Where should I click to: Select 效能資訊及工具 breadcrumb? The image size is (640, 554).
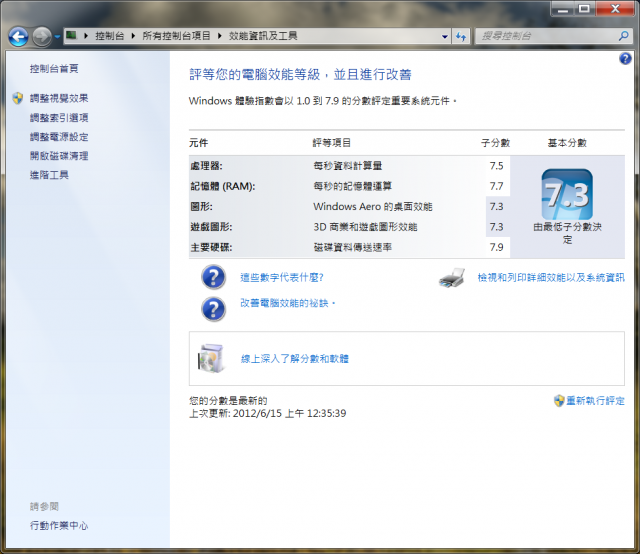(x=263, y=36)
